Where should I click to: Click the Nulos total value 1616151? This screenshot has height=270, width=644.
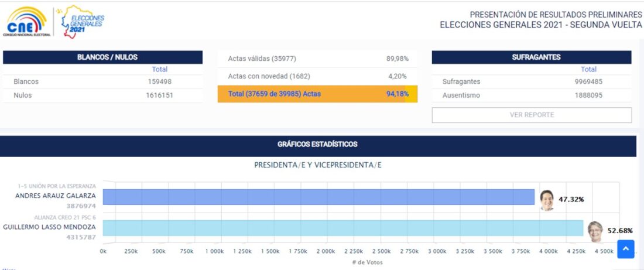click(159, 95)
